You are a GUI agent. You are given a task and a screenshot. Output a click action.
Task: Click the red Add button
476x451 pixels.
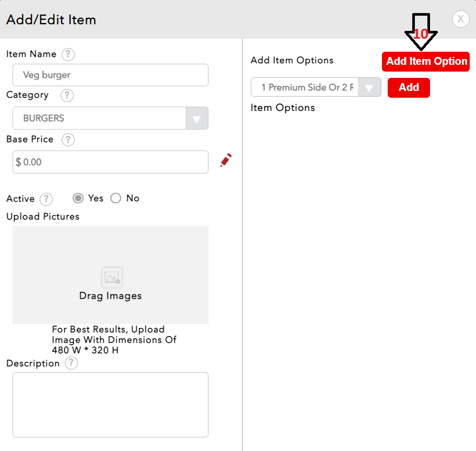tap(409, 88)
